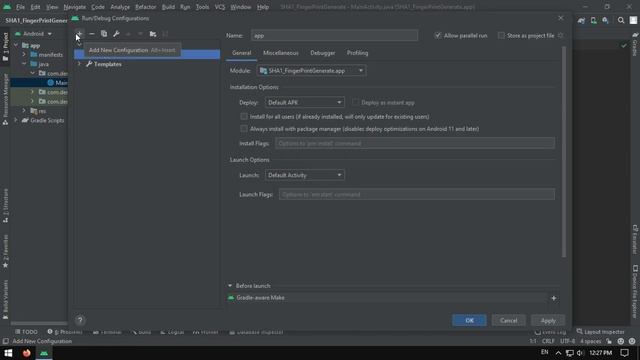Image resolution: width=640 pixels, height=360 pixels.
Task: Open the Structure side tool window
Action: (x=5, y=205)
